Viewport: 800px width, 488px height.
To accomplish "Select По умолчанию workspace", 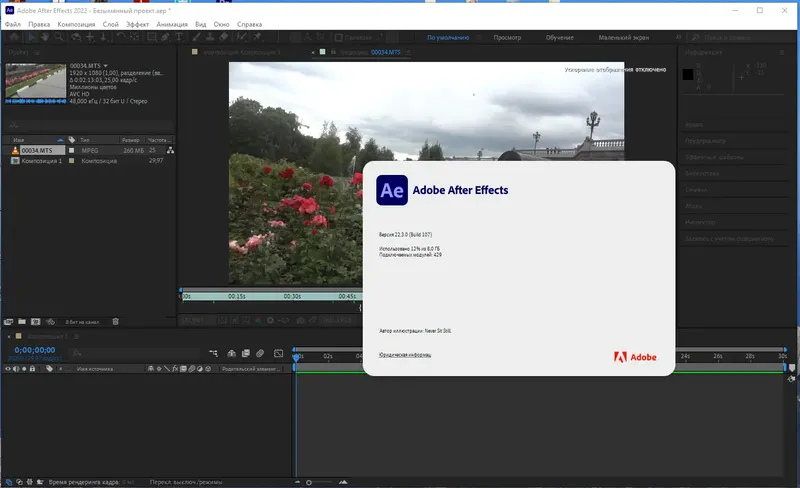I will (448, 37).
